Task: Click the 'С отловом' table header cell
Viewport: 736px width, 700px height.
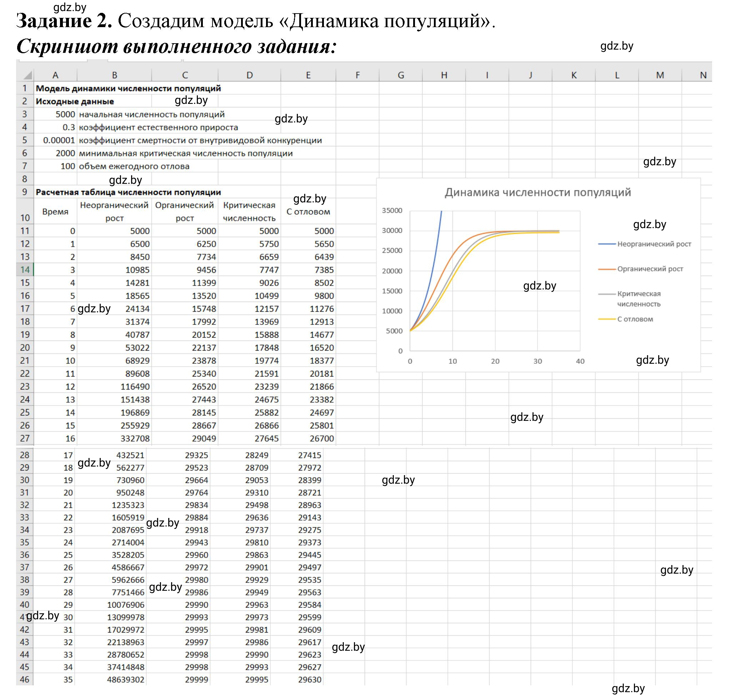Action: tap(308, 212)
